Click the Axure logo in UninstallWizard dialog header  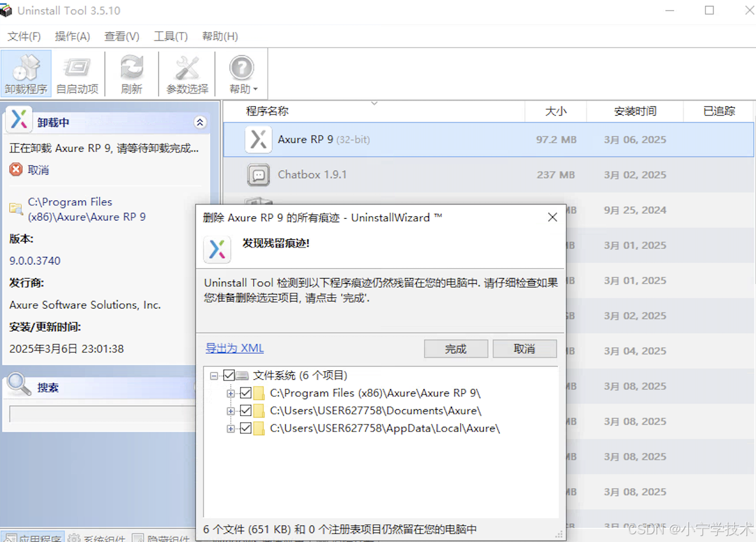[x=217, y=249]
